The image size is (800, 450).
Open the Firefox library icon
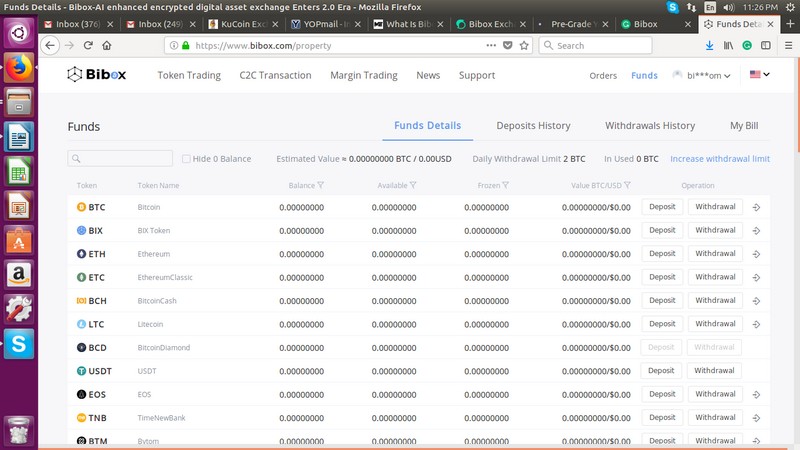(x=728, y=45)
